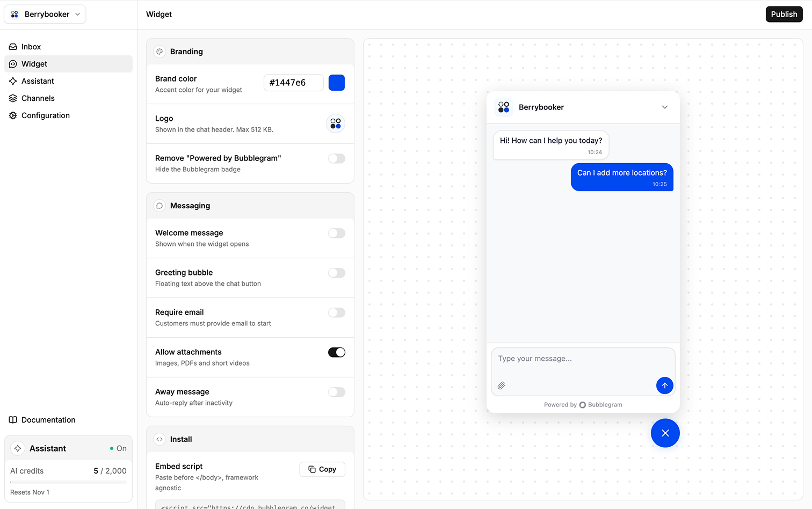Click the "5 / 2,000" credits value
Screen dimensions: 812x509
click(x=110, y=471)
